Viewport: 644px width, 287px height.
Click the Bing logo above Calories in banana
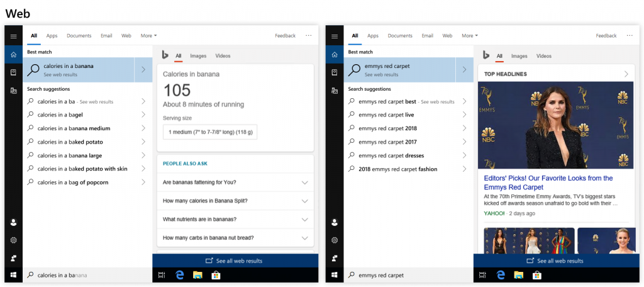165,55
